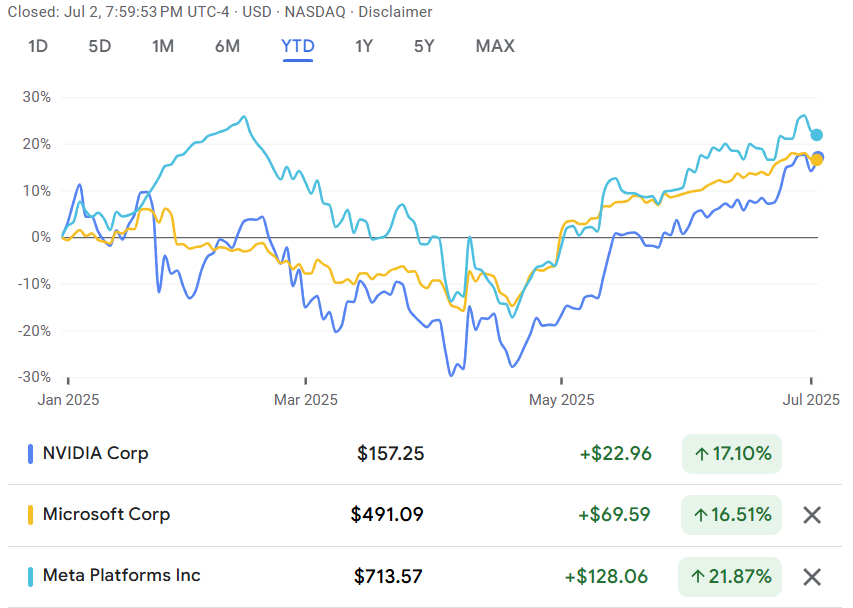Click NVIDIA's 17.10% gain badge
Screen dimensions: 853x608
click(732, 454)
